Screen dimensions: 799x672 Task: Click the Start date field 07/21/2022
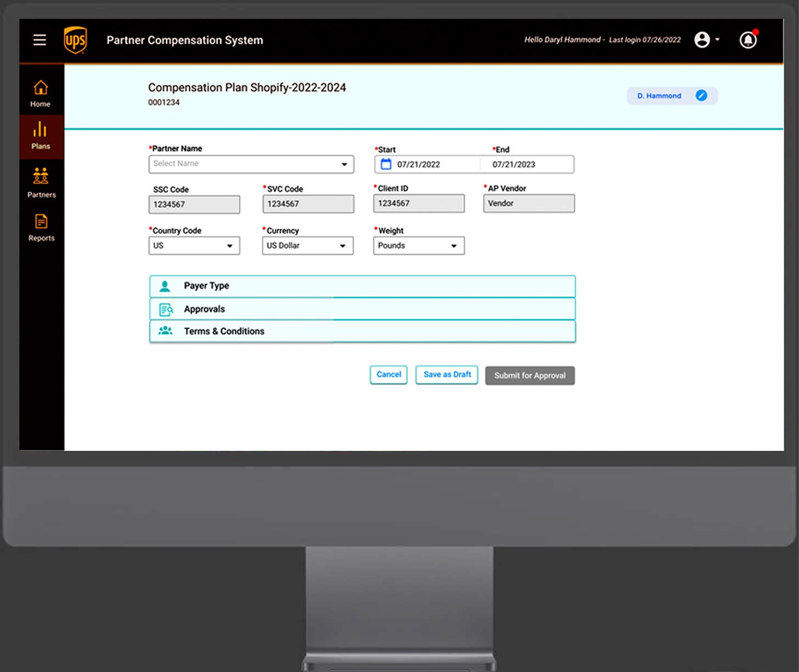click(419, 165)
